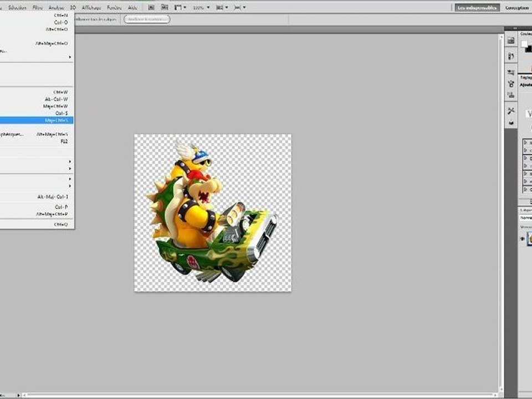
Task: Click the Bowser kart image on canvas
Action: click(x=212, y=212)
